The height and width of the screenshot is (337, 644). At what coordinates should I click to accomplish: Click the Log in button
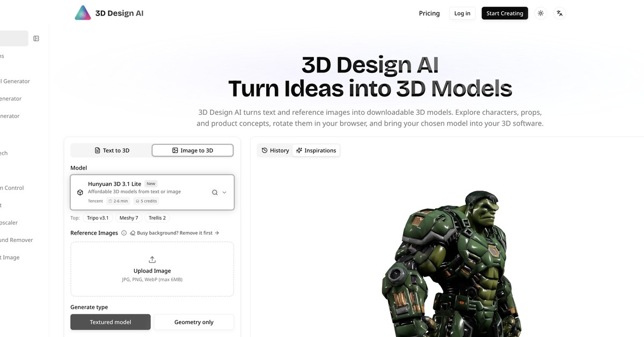[x=462, y=13]
